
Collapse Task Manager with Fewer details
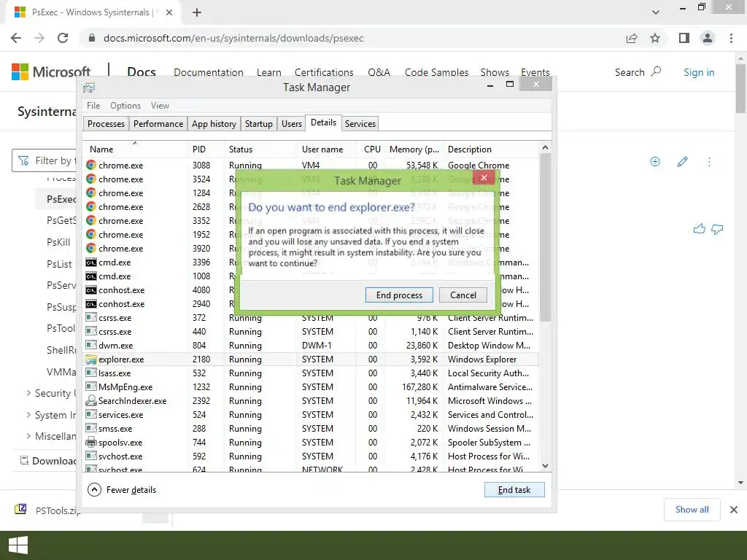(x=122, y=489)
